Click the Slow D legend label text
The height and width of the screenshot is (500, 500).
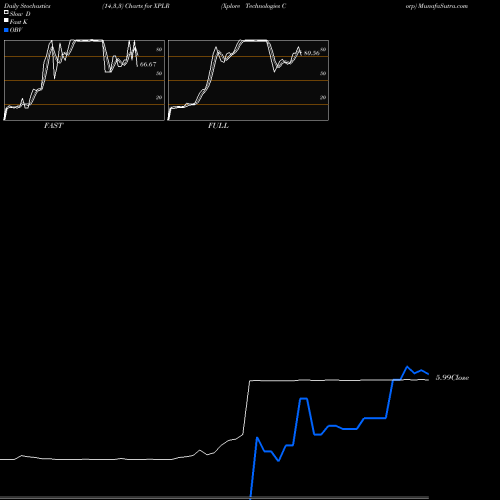tap(20, 14)
